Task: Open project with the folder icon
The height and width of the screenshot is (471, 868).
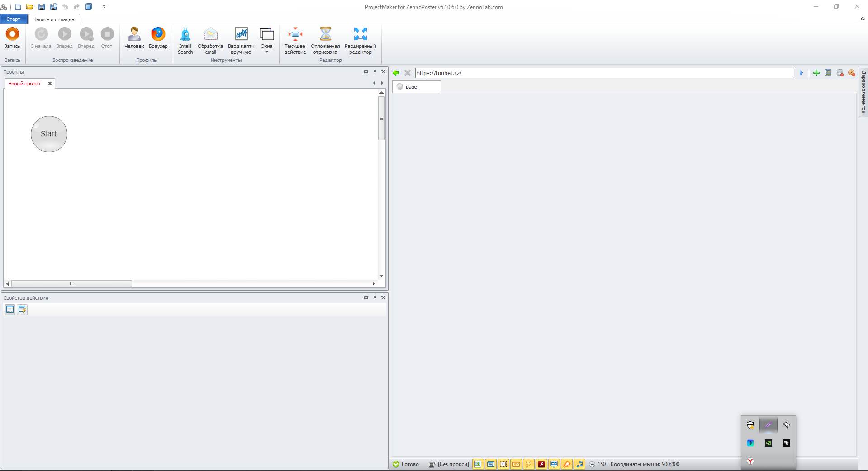Action: (x=30, y=7)
